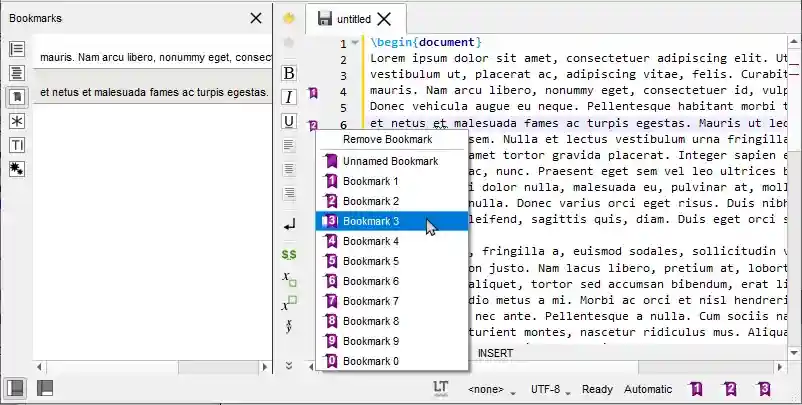Select Bookmark 8 menu entry
802x405 pixels.
click(392, 321)
